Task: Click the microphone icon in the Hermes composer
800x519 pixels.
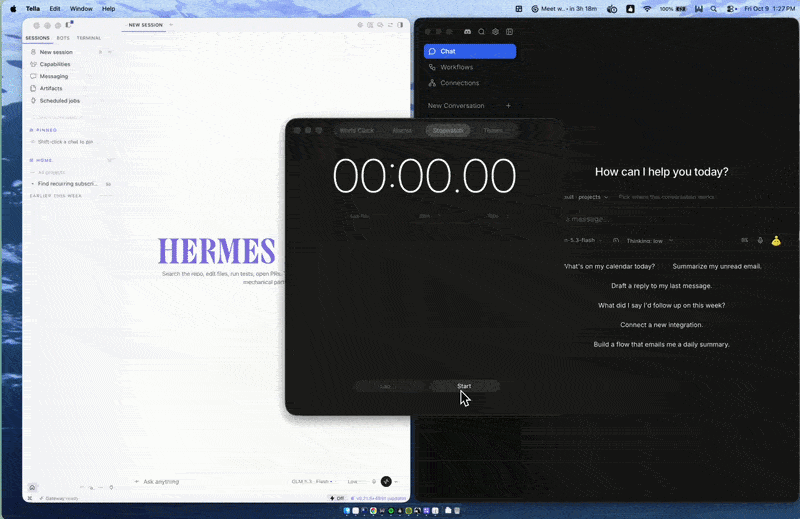Action: (x=374, y=481)
